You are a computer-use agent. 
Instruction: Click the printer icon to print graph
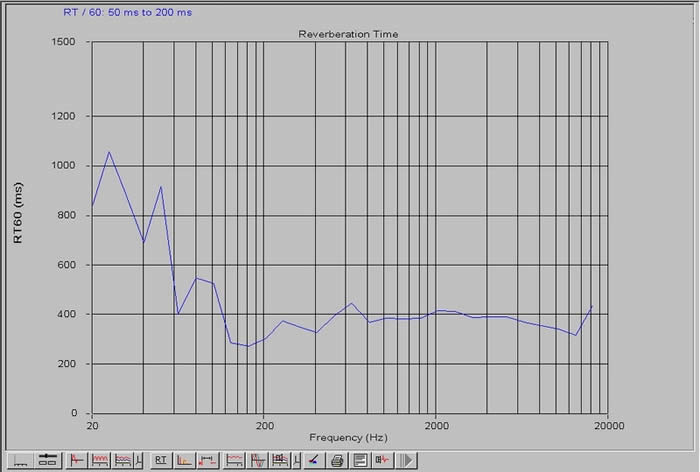click(x=337, y=460)
